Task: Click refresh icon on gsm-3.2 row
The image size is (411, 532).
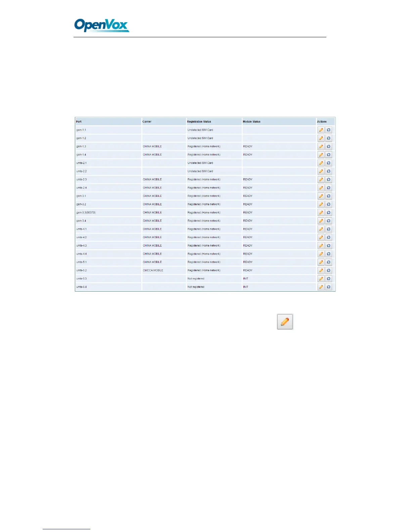Action: coord(329,204)
